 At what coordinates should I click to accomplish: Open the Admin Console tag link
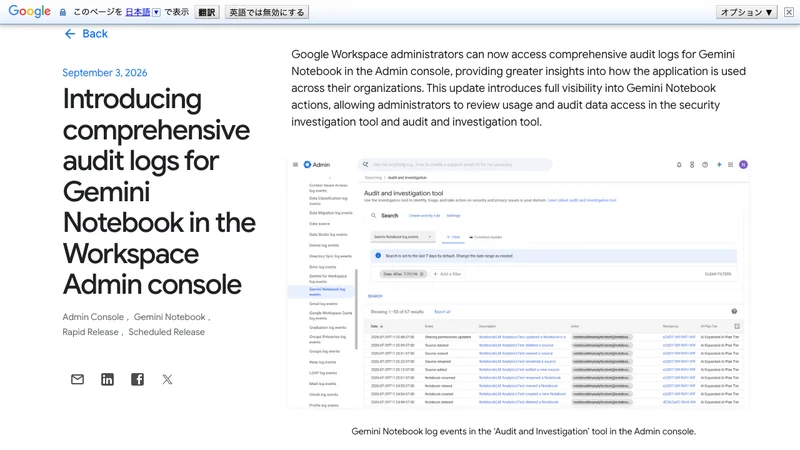pos(93,317)
